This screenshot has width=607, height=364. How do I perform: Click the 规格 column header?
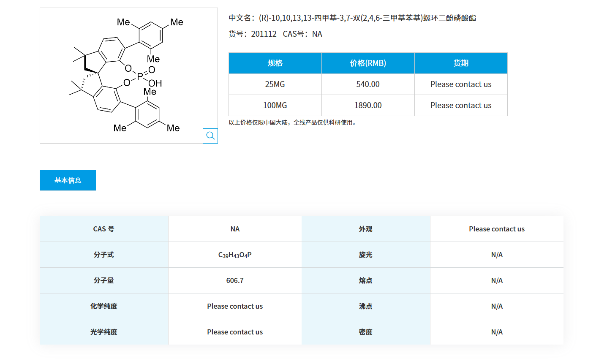[275, 63]
